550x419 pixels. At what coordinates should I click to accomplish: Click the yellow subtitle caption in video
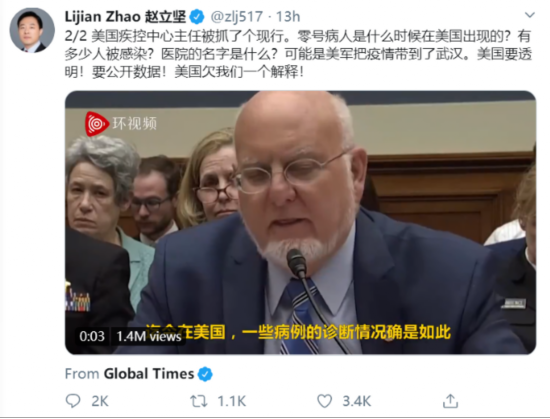[x=298, y=332]
